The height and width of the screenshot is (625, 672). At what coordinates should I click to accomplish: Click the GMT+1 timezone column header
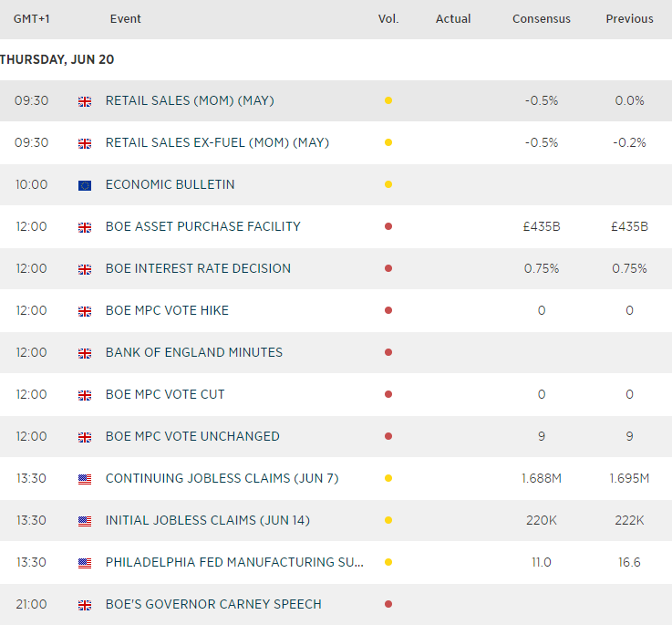32,18
